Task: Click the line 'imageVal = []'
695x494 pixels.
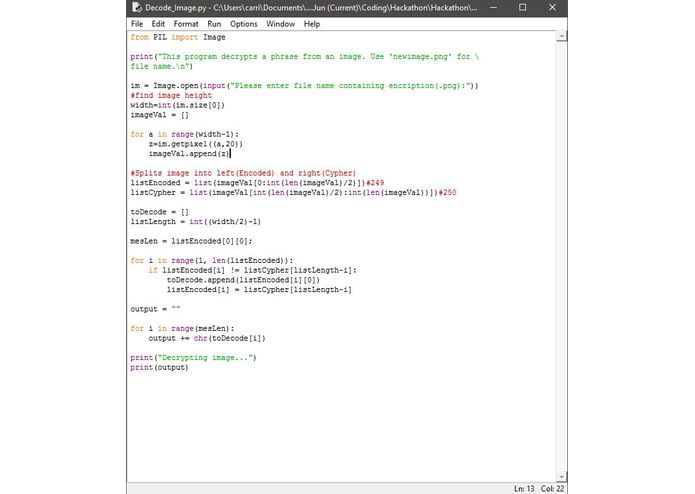Action: 160,115
